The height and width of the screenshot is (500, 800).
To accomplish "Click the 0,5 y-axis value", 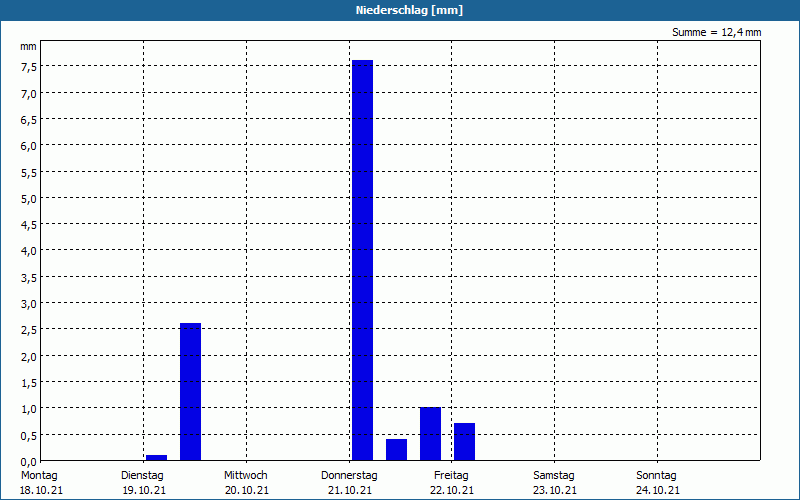I will pos(29,435).
